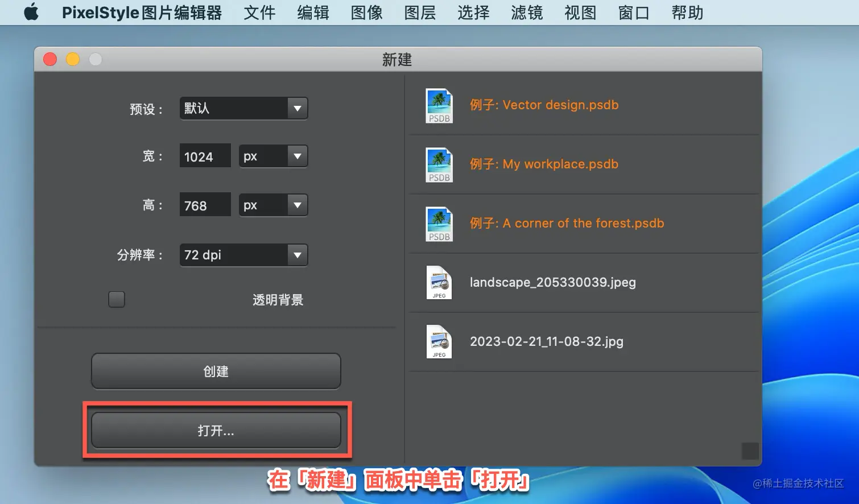The height and width of the screenshot is (504, 859).
Task: Expand the 预设 dropdown showing 默认
Action: (x=243, y=108)
